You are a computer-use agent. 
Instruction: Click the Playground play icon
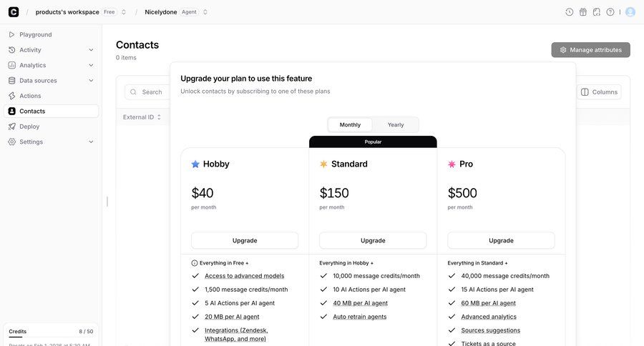(12, 34)
